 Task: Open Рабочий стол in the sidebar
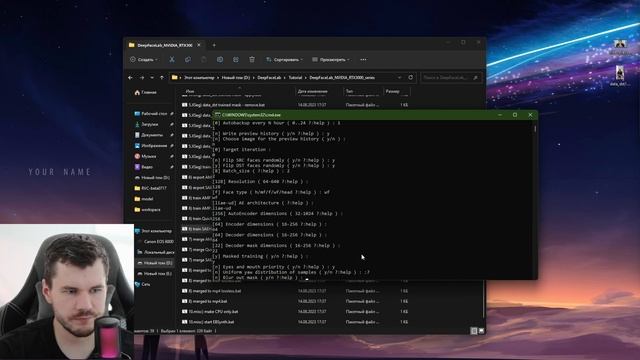[x=151, y=113]
